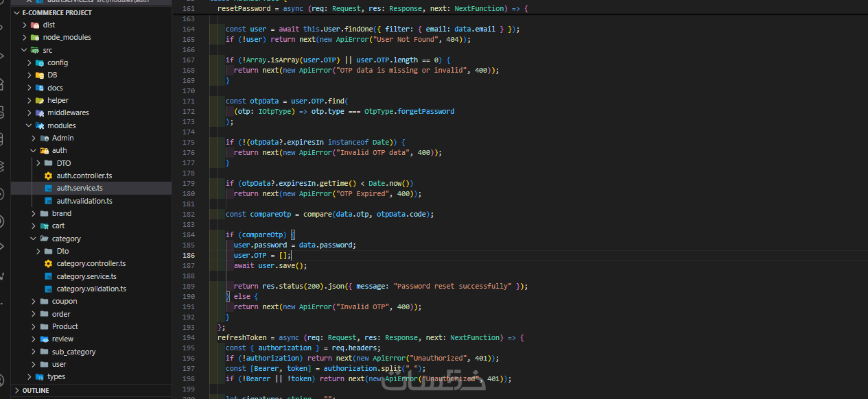Click the DB folder icon
Screen dimensions: 868x399
[39, 75]
